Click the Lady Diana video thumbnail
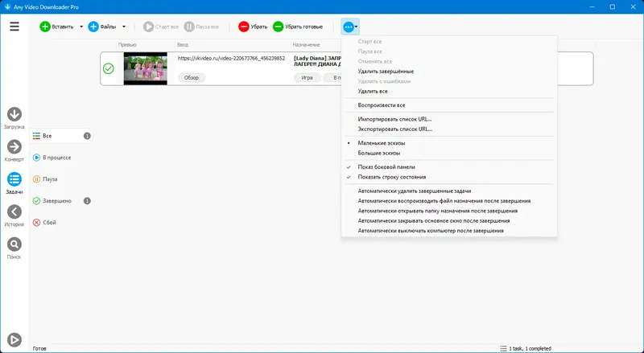Screen dimensions: 644x353 pyautogui.click(x=146, y=68)
